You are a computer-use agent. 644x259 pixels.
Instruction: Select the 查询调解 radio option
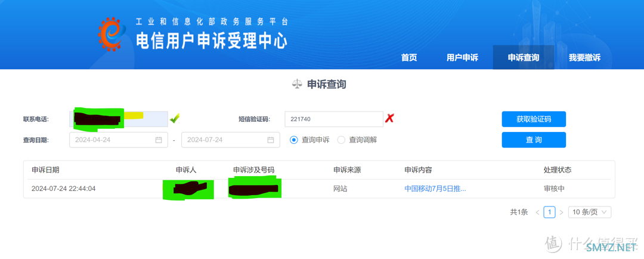[x=341, y=140]
